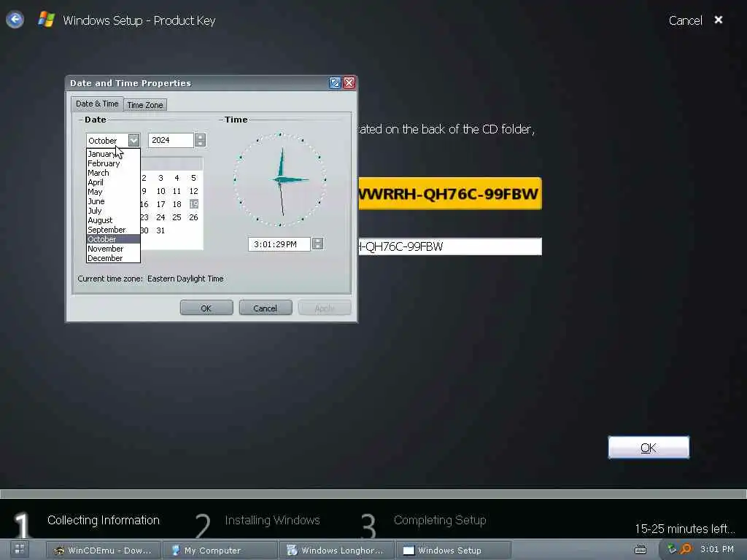The height and width of the screenshot is (560, 747).
Task: Click the greyed Apply button
Action: [325, 308]
